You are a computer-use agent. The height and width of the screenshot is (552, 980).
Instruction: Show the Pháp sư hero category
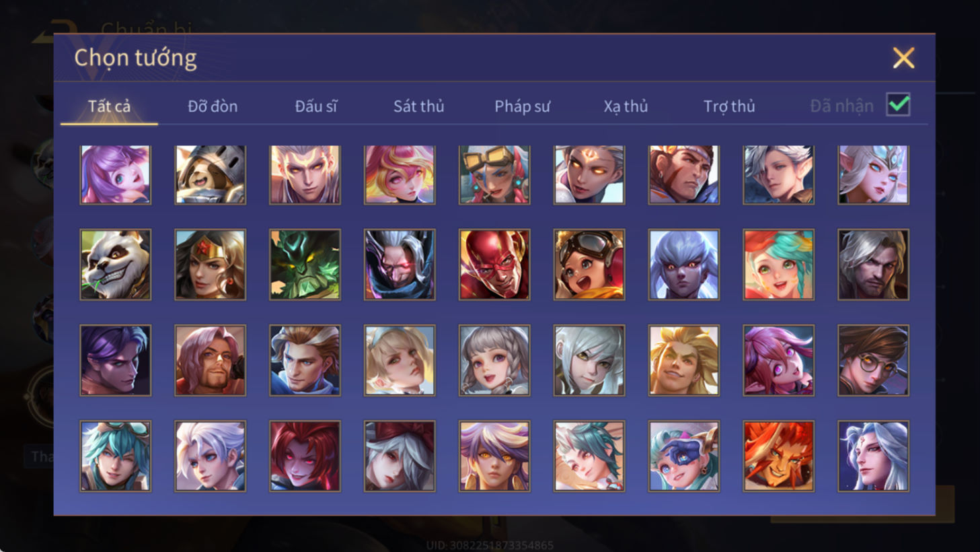[523, 106]
